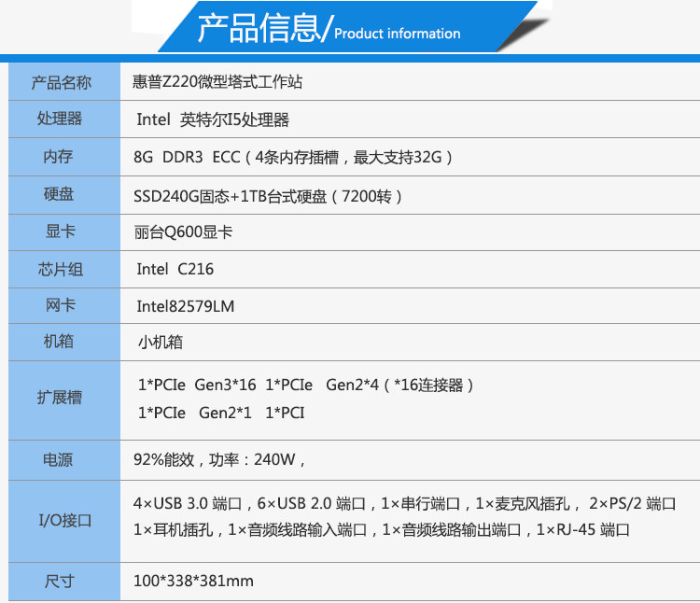Select the 电源 label cell
The width and height of the screenshot is (700, 603).
tap(64, 460)
